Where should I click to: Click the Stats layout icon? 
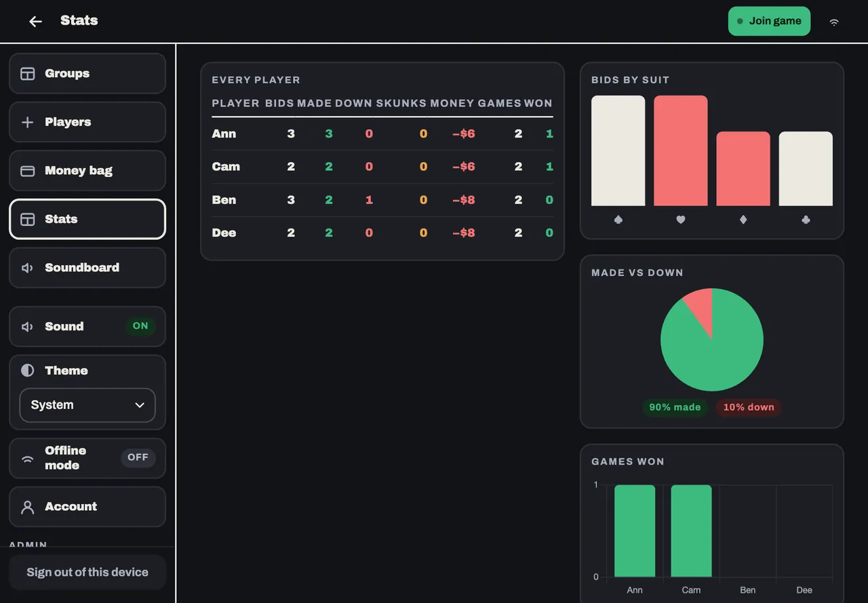[28, 219]
